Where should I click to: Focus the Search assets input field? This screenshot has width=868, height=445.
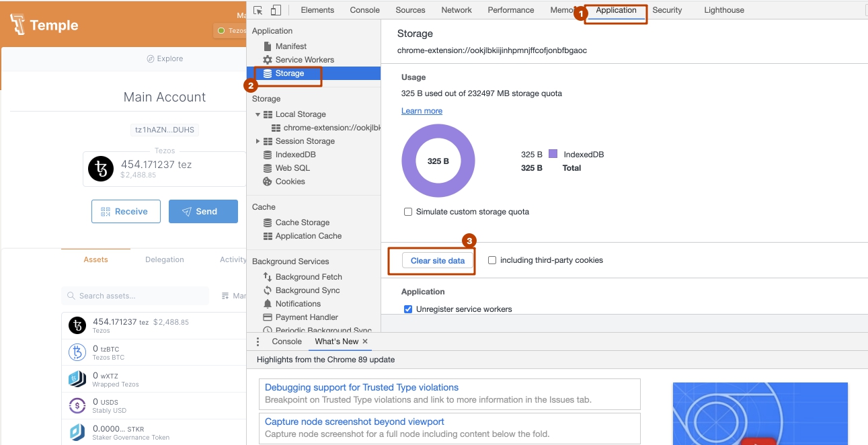[135, 296]
